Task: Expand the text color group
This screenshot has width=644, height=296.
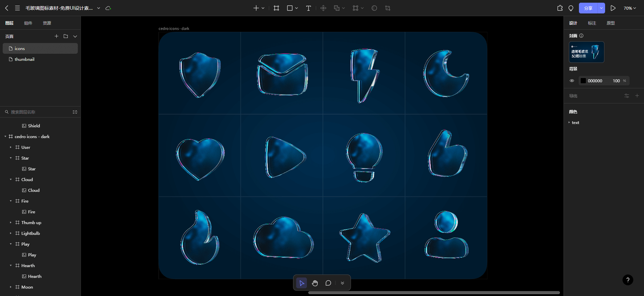Action: click(569, 122)
